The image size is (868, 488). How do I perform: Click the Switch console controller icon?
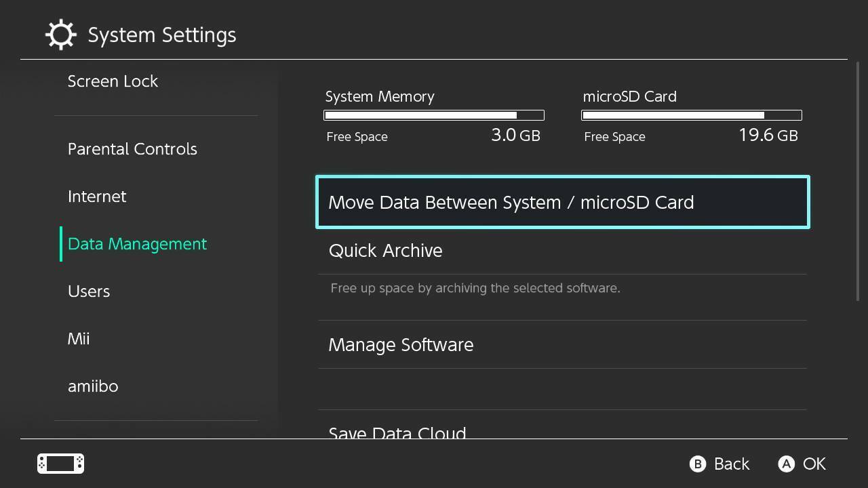(60, 464)
